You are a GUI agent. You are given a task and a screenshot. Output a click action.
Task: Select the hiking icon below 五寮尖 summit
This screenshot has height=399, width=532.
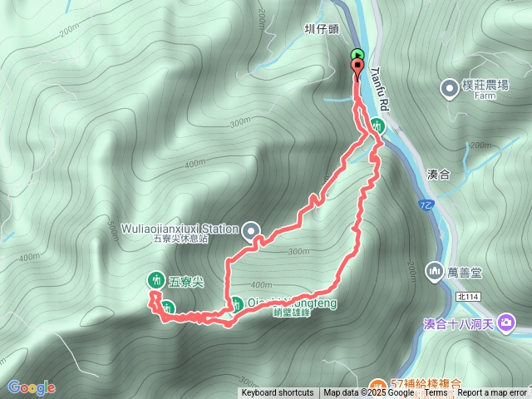point(167,308)
